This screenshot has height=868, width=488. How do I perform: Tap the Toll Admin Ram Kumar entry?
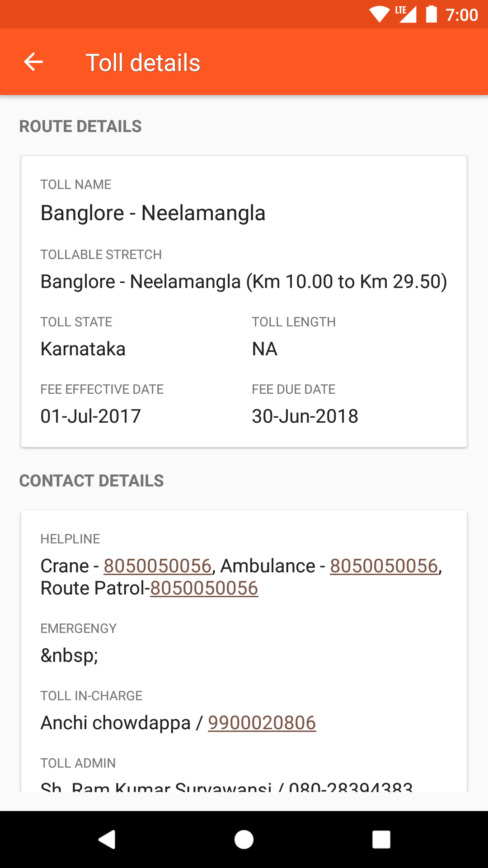pos(226,786)
